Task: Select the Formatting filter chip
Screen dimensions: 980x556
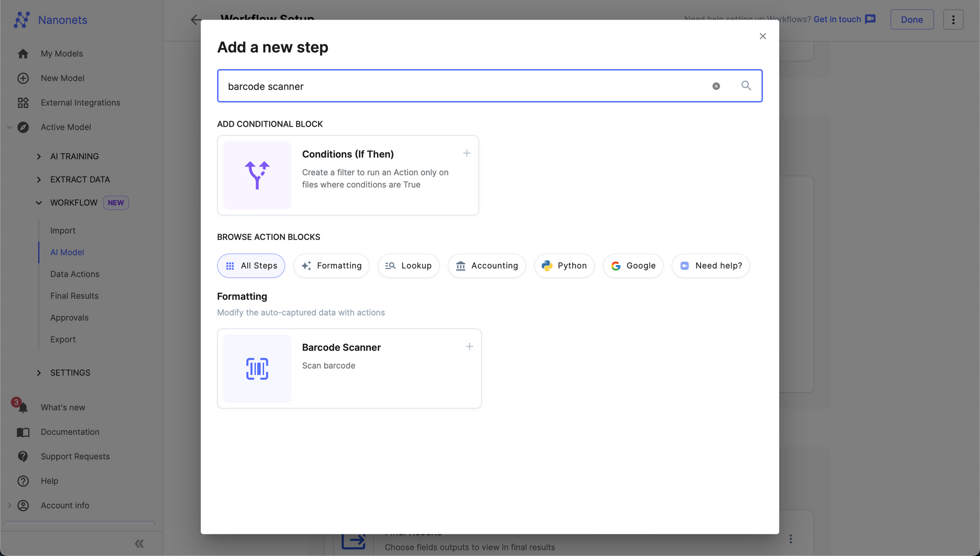Action: [331, 266]
